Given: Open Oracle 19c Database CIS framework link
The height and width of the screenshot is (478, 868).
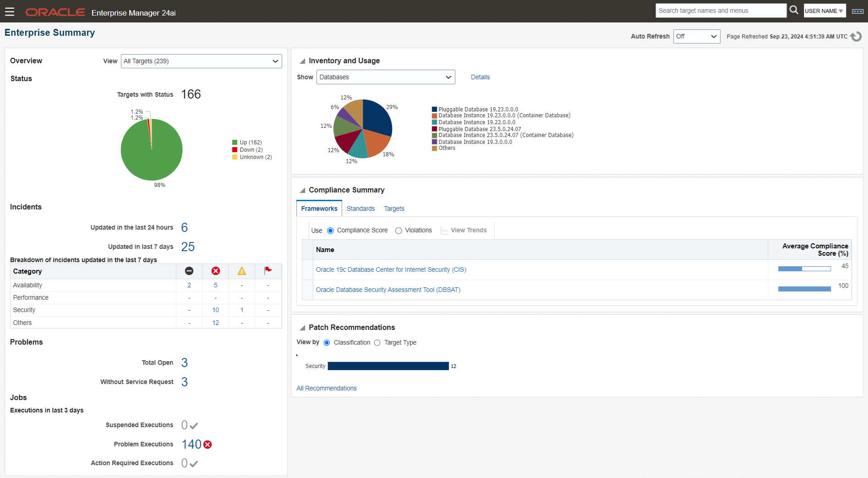Looking at the screenshot, I should coord(391,269).
